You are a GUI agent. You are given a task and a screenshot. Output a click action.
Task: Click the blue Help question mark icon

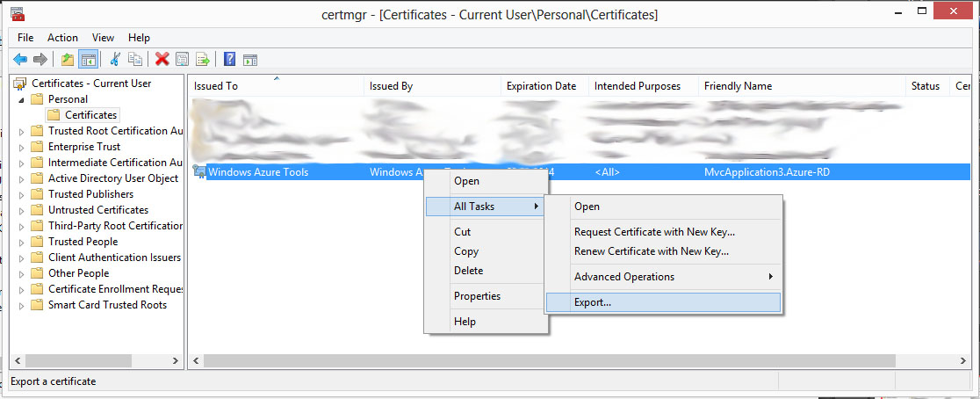(x=229, y=59)
